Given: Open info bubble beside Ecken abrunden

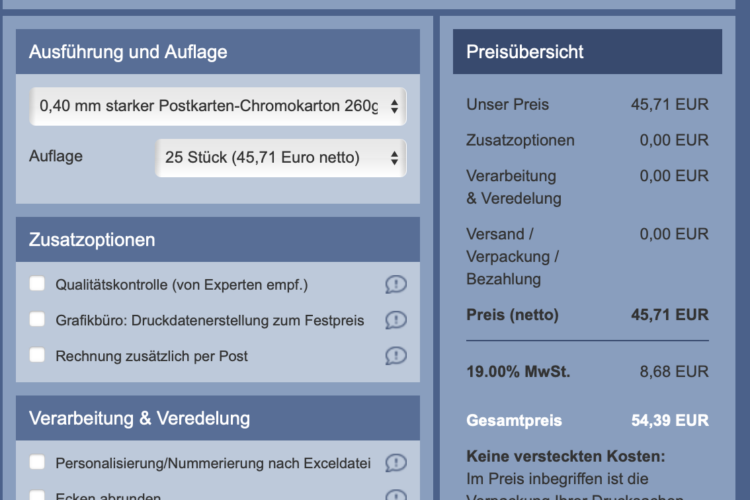Looking at the screenshot, I should click(x=396, y=495).
